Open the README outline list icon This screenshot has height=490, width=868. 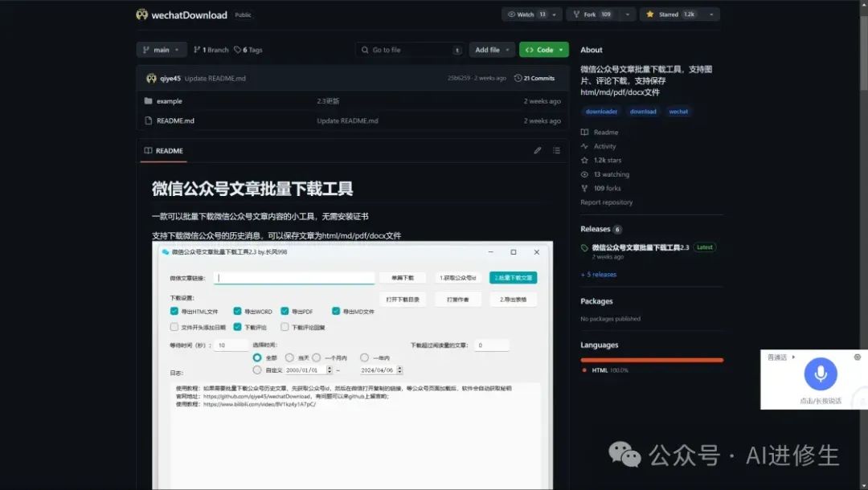556,150
